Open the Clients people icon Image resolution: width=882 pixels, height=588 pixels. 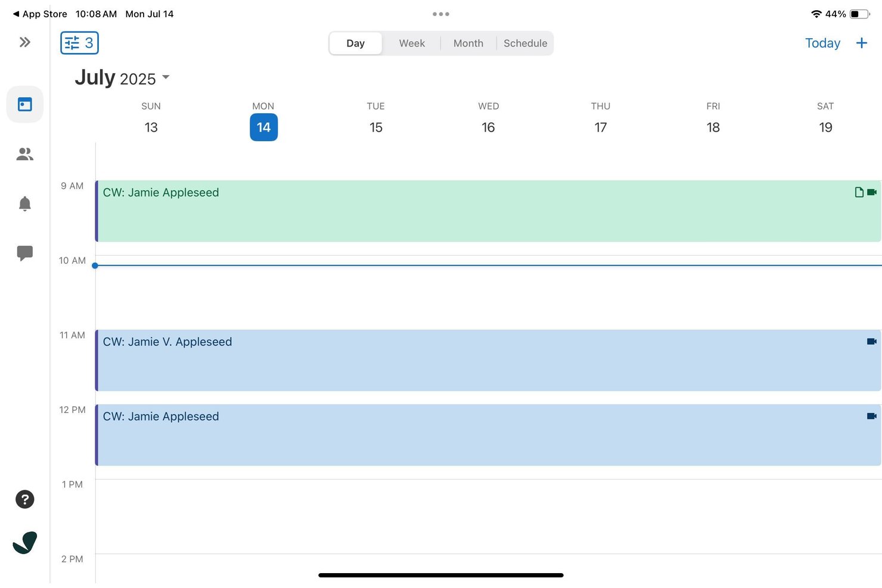[x=25, y=154]
